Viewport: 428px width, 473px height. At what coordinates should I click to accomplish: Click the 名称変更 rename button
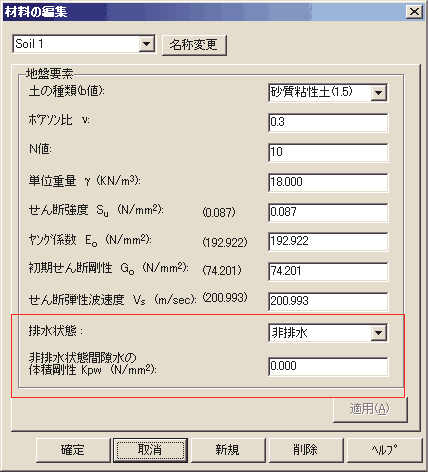point(194,45)
